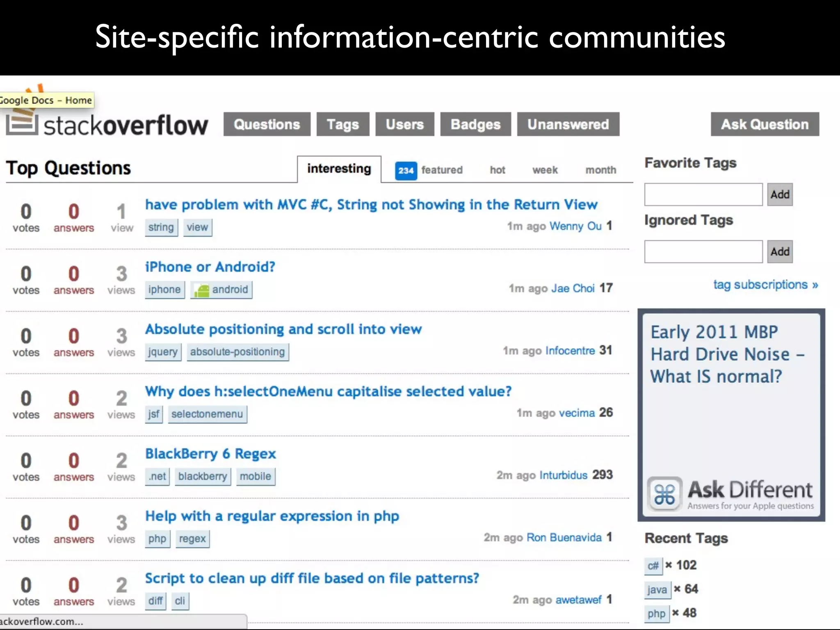Open the Early 2011 MBP Hard Drive ad
Viewport: 840px width, 630px height.
pos(727,354)
